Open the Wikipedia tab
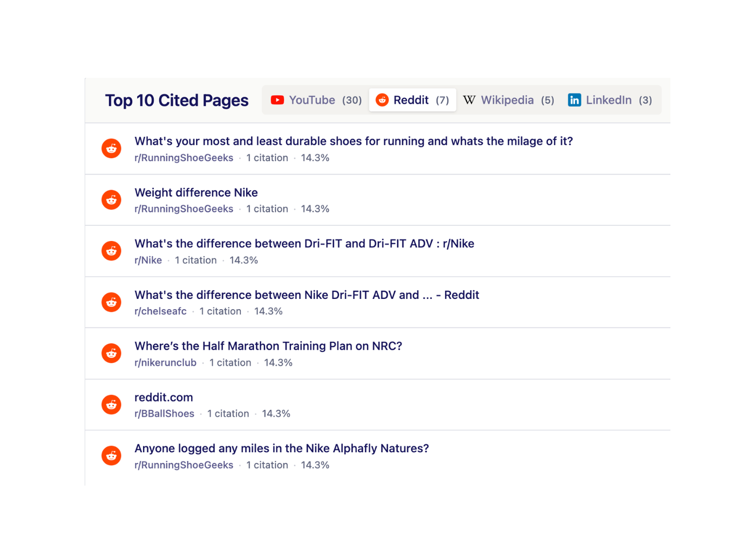The width and height of the screenshot is (756, 555). (x=509, y=100)
